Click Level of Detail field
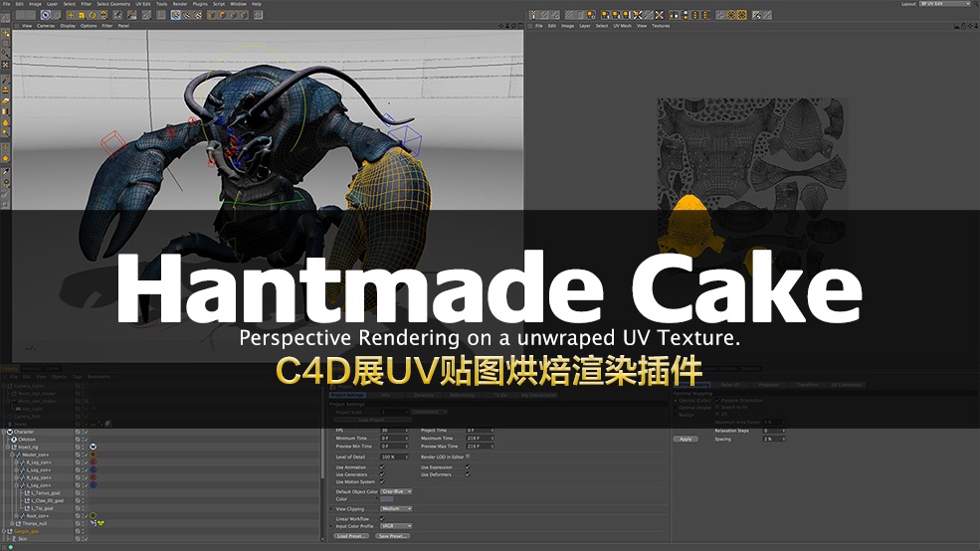The height and width of the screenshot is (551, 980). tap(394, 458)
